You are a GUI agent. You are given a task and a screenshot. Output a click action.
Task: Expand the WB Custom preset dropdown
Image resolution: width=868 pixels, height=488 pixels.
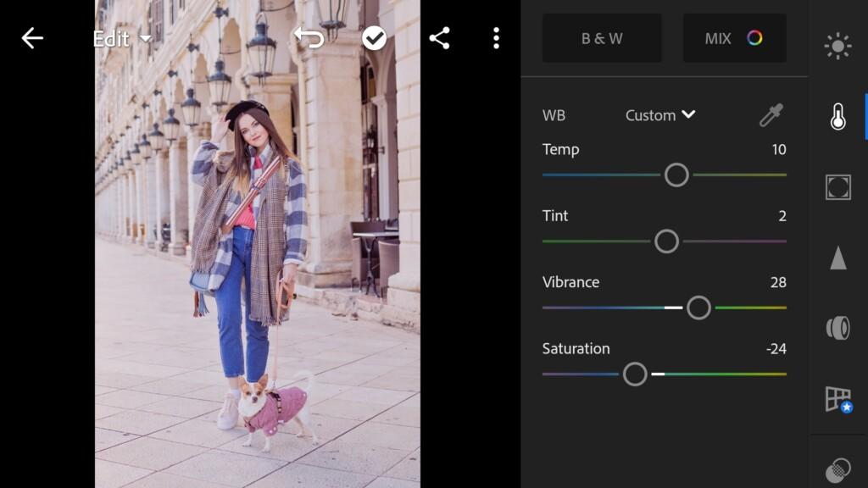tap(659, 115)
